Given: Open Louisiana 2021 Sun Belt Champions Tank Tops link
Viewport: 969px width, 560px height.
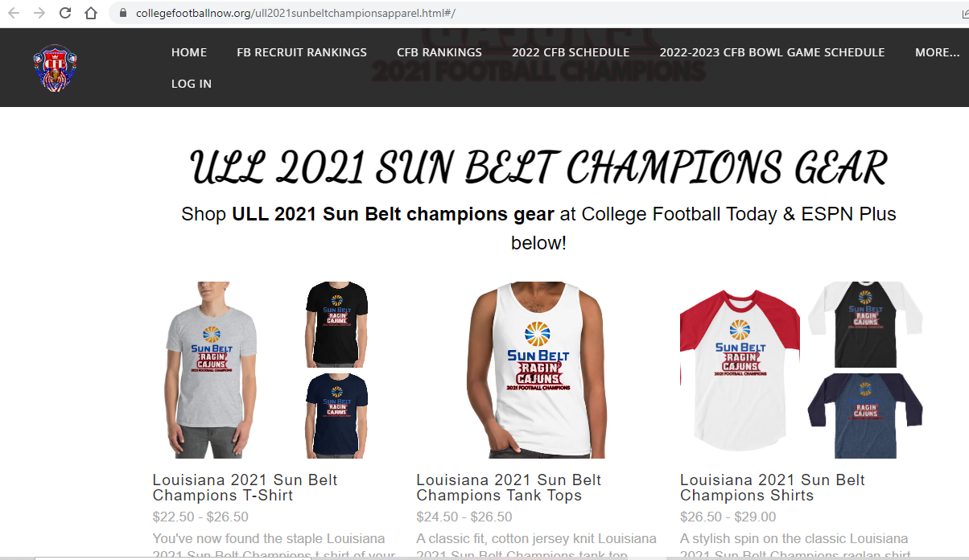Looking at the screenshot, I should (x=509, y=488).
